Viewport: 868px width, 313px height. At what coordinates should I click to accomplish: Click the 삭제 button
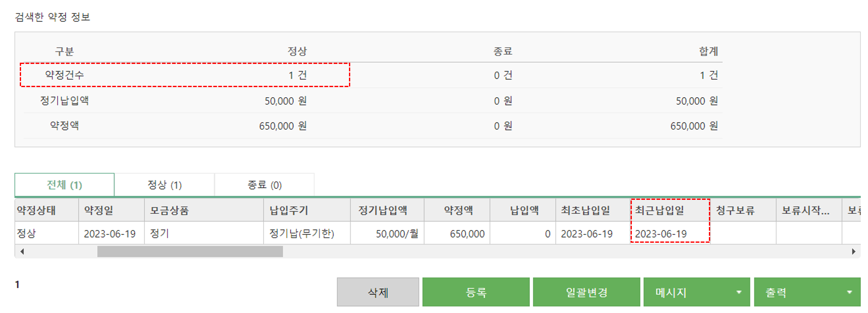coord(378,292)
